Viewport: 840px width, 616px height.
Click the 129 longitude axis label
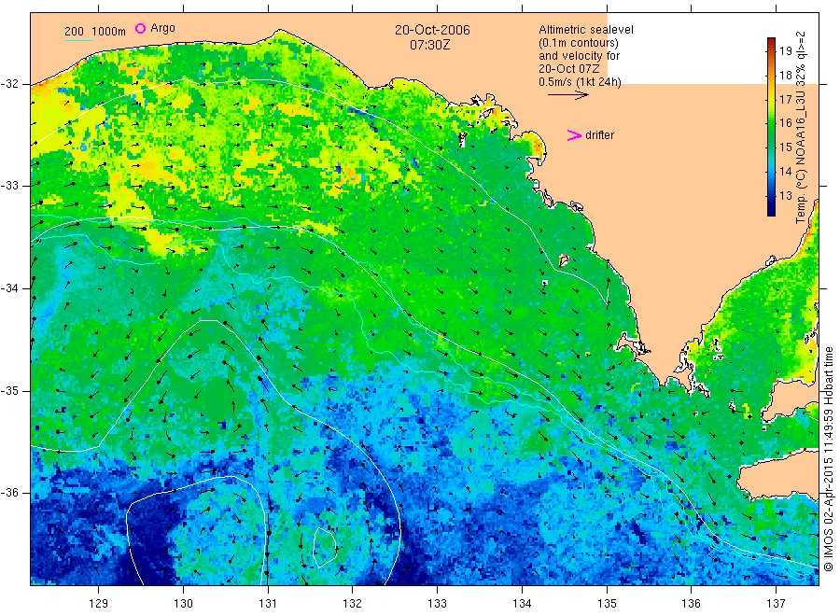(x=99, y=604)
